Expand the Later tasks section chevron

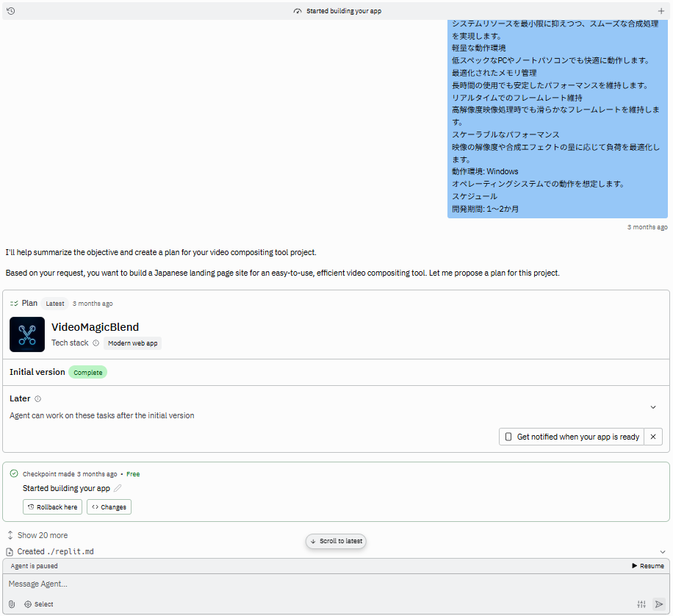coord(653,407)
